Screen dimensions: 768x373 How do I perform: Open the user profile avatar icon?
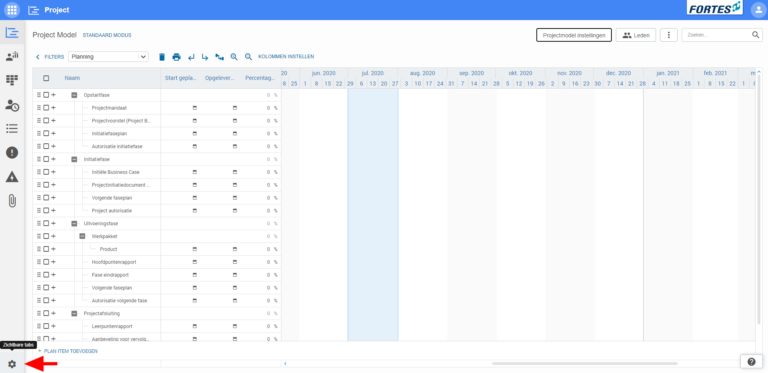(x=757, y=10)
